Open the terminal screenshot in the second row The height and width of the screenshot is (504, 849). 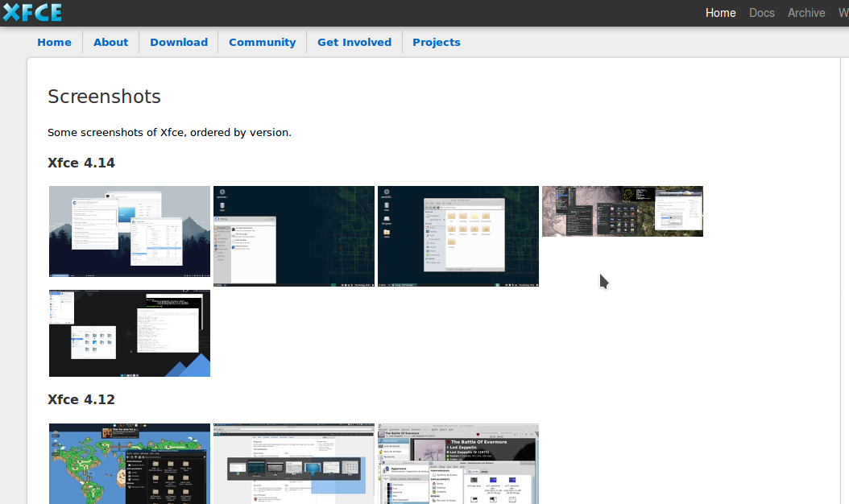(x=129, y=333)
